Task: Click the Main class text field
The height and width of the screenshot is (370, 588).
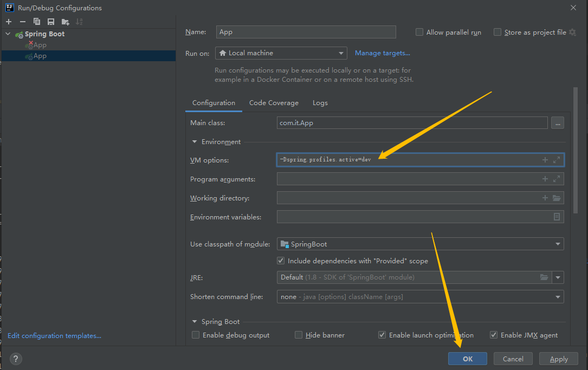Action: pos(412,123)
